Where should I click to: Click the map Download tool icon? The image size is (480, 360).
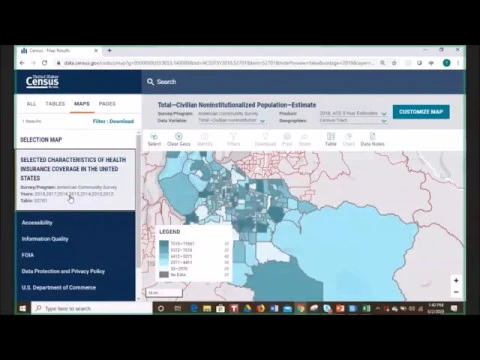[x=265, y=139]
